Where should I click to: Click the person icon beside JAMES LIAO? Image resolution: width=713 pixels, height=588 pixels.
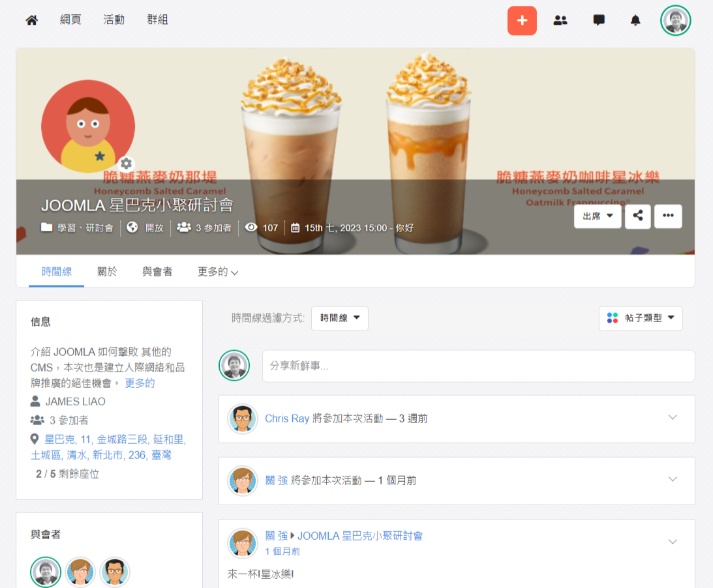(x=35, y=402)
